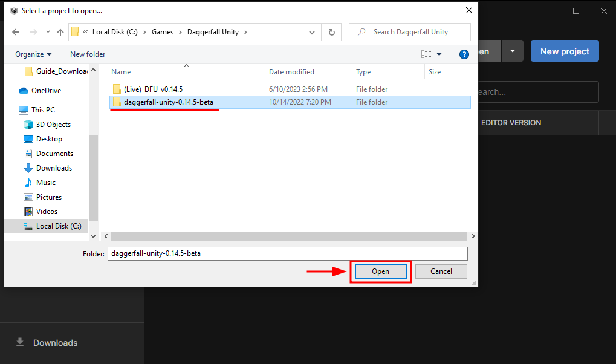Click the Unity Hub Downloads arrow icon
The height and width of the screenshot is (364, 616).
tap(20, 342)
